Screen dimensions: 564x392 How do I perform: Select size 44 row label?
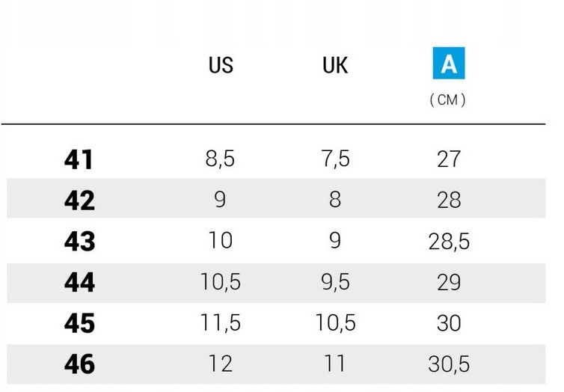tap(79, 283)
